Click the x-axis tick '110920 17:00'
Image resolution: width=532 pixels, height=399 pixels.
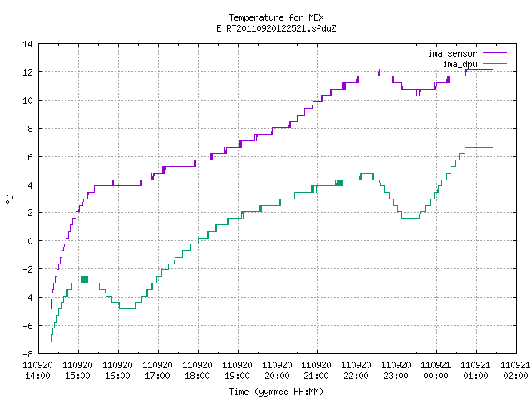pyautogui.click(x=157, y=371)
